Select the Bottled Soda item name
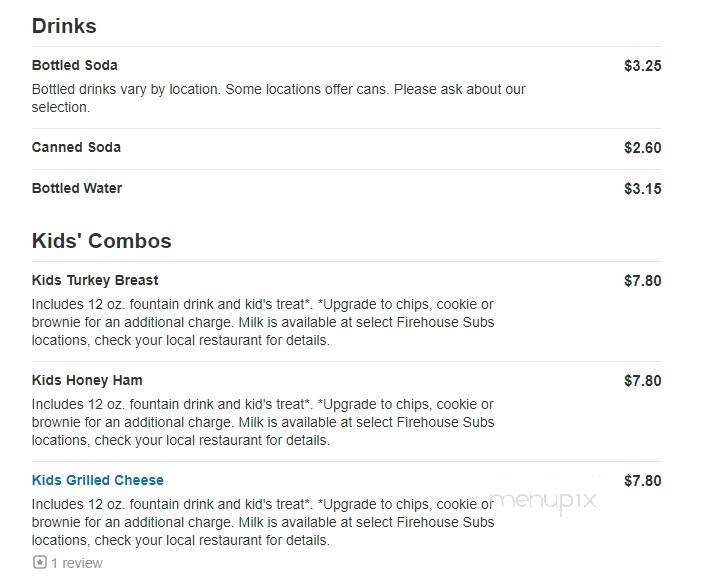 [75, 65]
